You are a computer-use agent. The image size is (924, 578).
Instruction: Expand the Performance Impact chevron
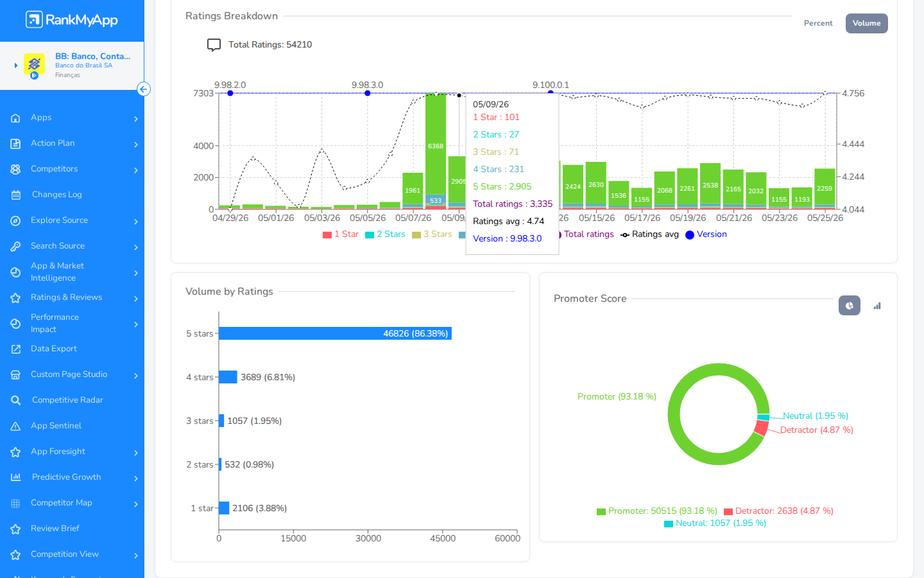[135, 324]
